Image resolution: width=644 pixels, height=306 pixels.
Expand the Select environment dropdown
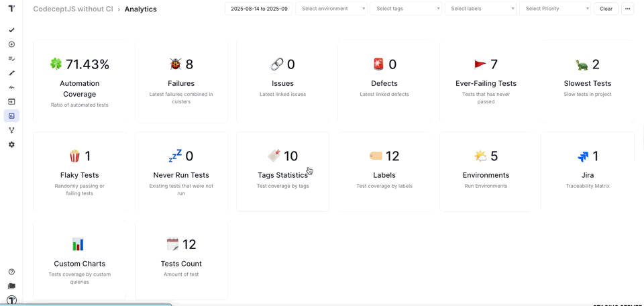(331, 9)
